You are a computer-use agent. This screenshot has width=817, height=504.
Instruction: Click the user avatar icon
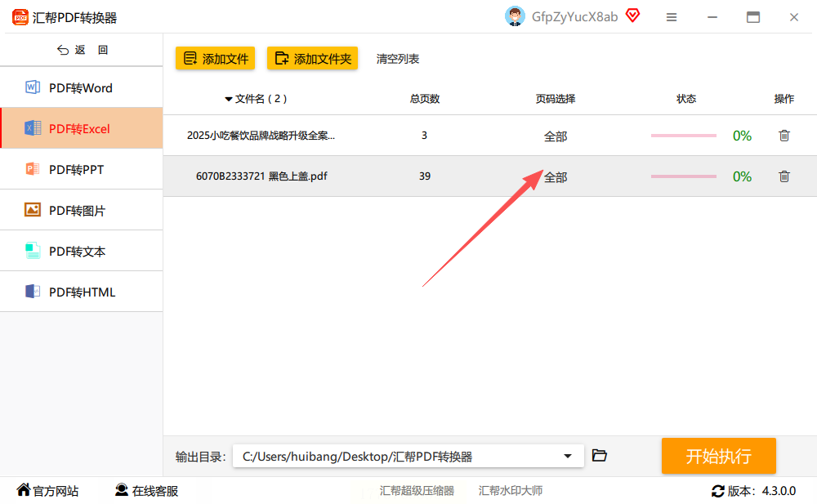[515, 16]
